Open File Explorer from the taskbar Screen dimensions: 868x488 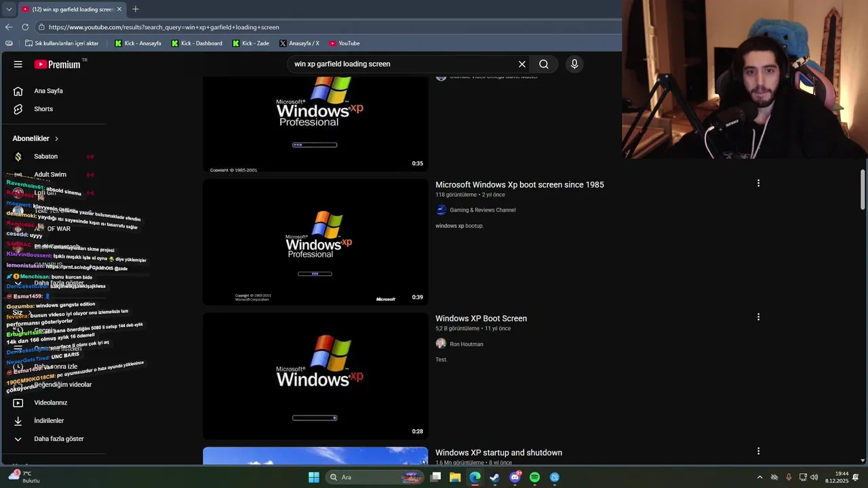coord(455,477)
